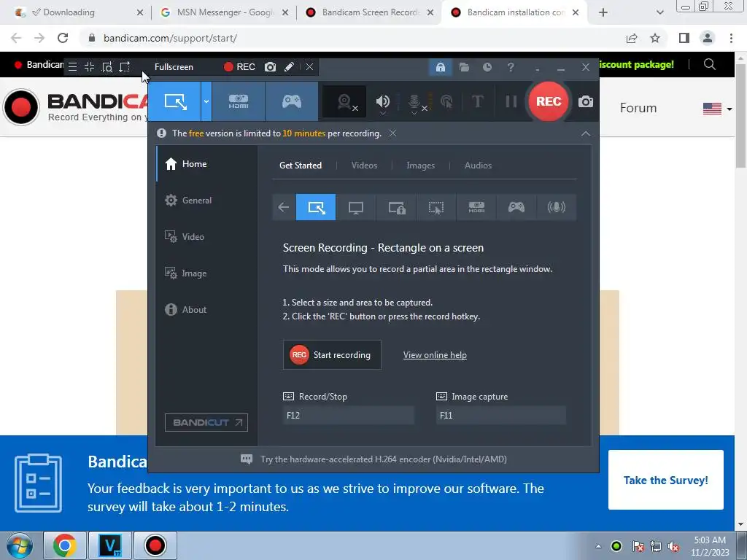
Task: Open Video settings in sidebar
Action: tap(206, 237)
